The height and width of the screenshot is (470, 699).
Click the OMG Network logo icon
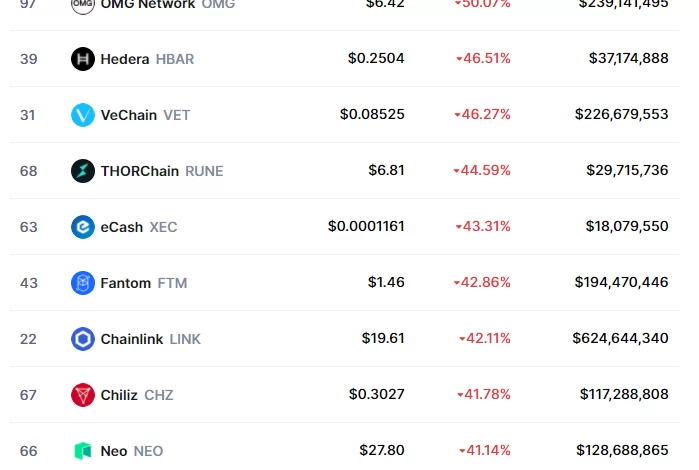[83, 5]
